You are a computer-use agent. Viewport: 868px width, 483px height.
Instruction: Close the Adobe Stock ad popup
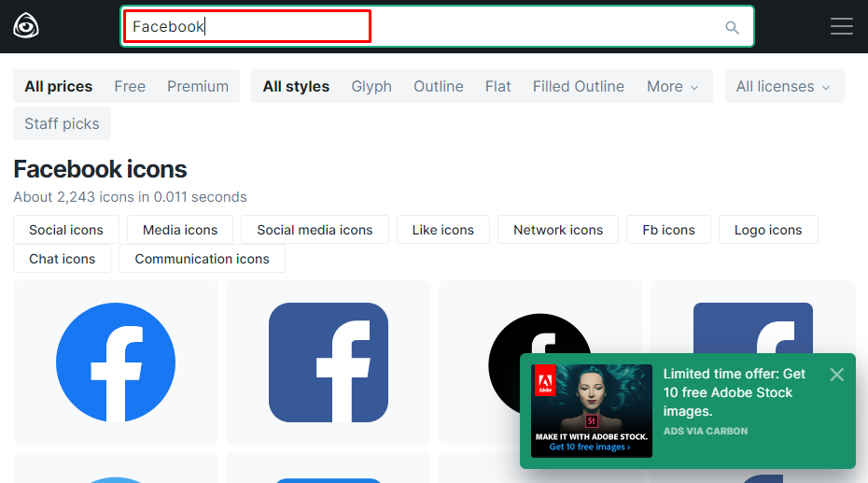click(837, 375)
